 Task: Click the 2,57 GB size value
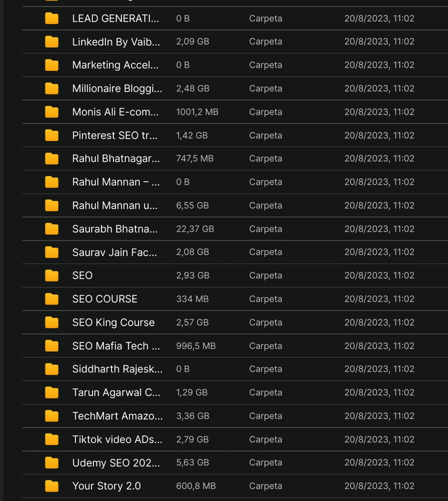192,323
